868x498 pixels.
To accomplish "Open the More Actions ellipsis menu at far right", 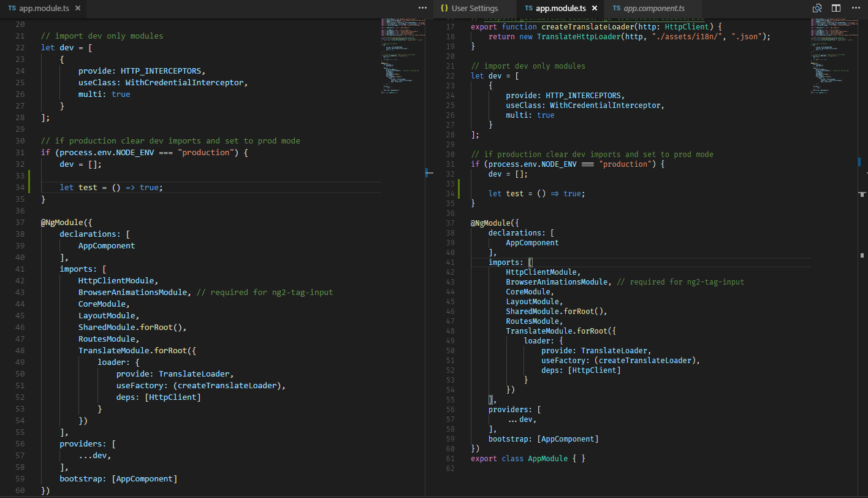I will click(x=857, y=8).
